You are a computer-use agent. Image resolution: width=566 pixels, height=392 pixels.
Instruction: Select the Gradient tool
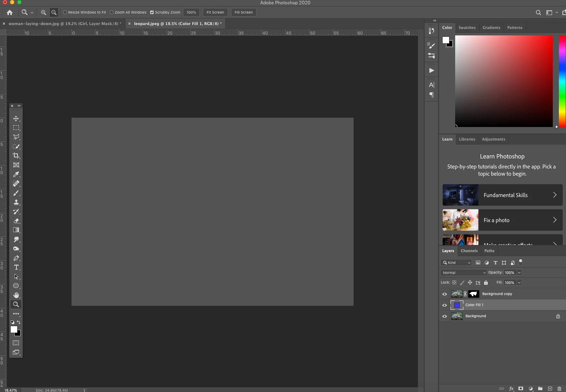tap(16, 230)
